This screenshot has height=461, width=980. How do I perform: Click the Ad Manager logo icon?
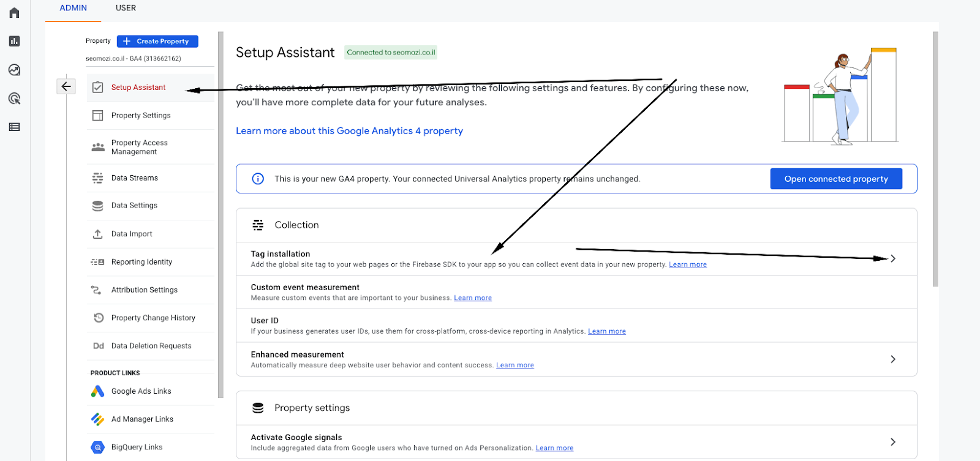tap(97, 419)
